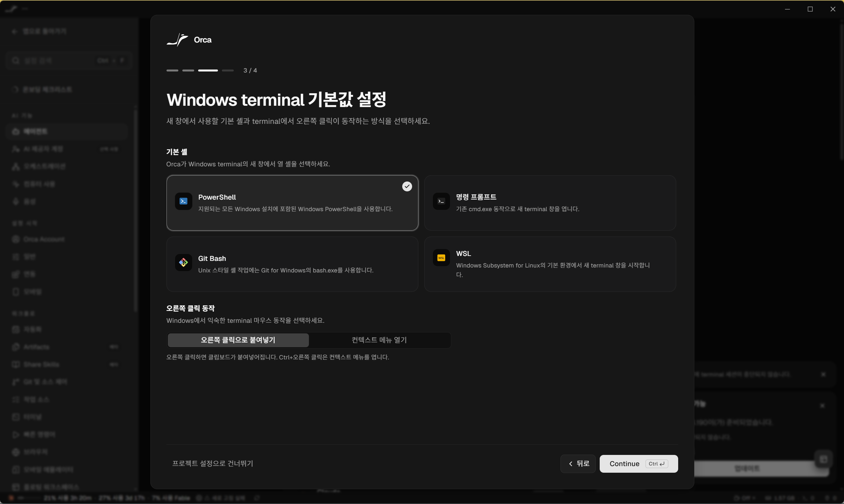Open Artifacts in the background sidebar
The height and width of the screenshot is (504, 844).
click(66, 347)
